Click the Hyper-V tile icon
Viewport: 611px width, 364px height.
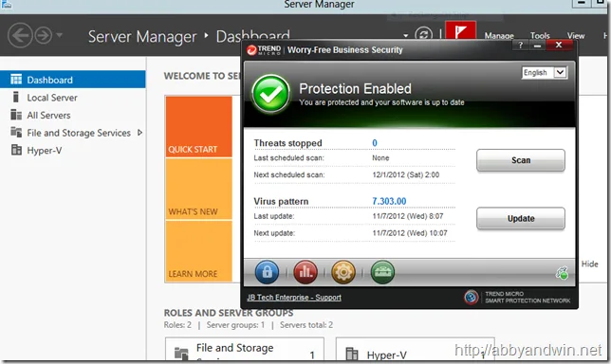(x=352, y=354)
